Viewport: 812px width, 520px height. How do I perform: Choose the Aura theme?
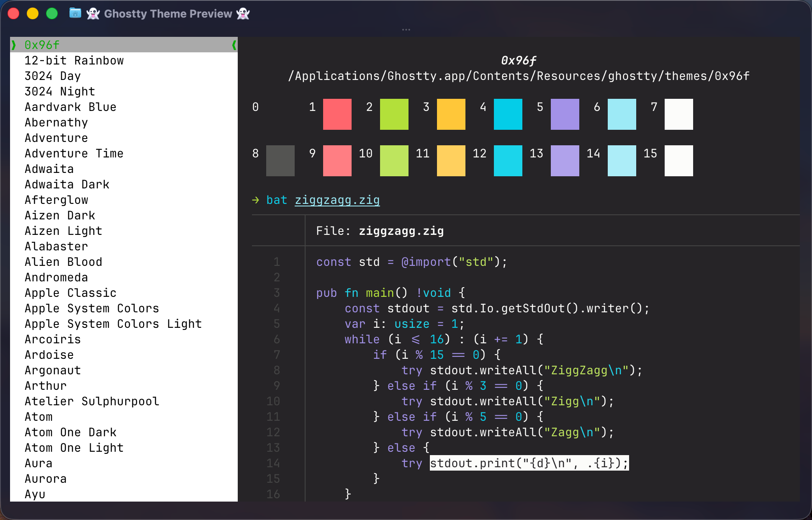(x=124, y=463)
